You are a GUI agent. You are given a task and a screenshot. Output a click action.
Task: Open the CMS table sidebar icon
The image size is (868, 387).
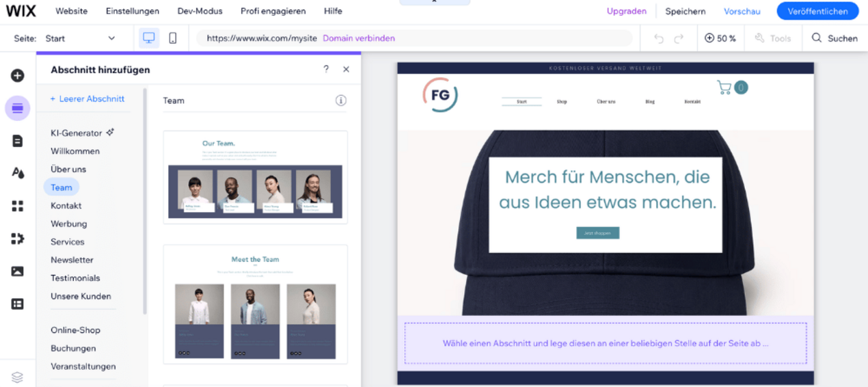pyautogui.click(x=18, y=304)
